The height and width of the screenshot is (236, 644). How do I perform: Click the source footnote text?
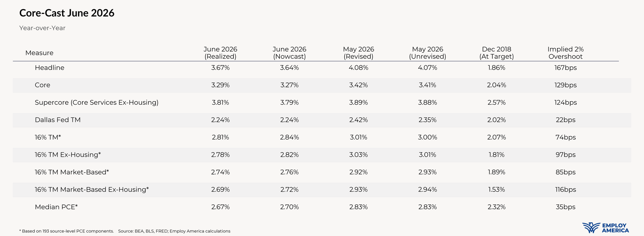click(174, 231)
